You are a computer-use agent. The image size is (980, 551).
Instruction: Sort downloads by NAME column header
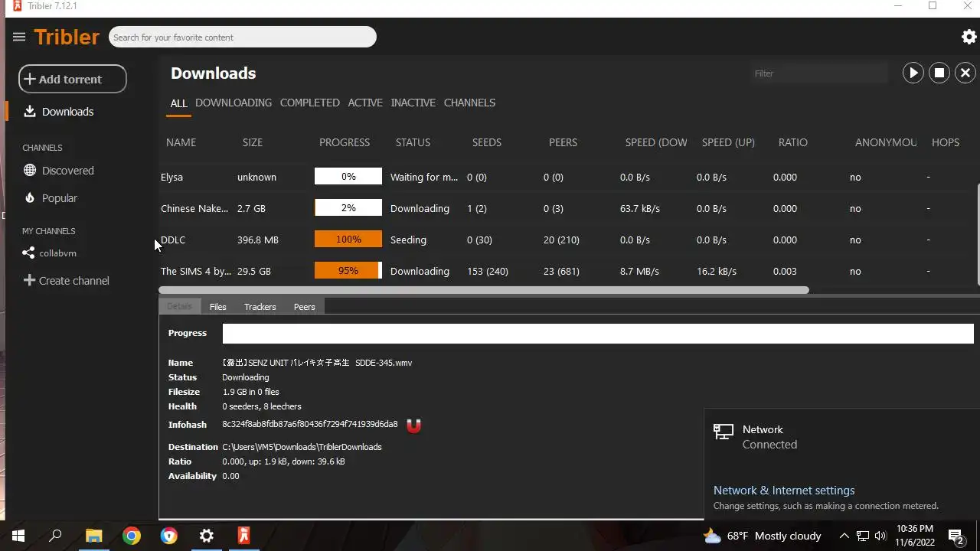[x=181, y=142]
